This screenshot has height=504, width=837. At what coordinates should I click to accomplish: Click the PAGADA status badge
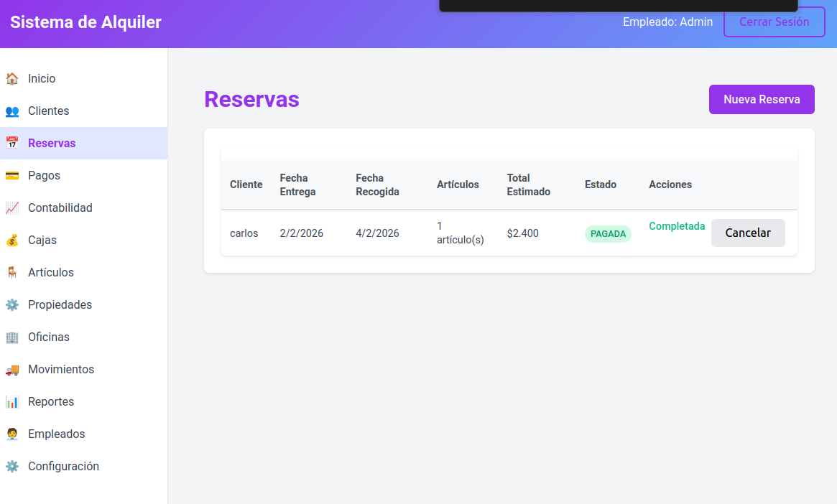608,234
